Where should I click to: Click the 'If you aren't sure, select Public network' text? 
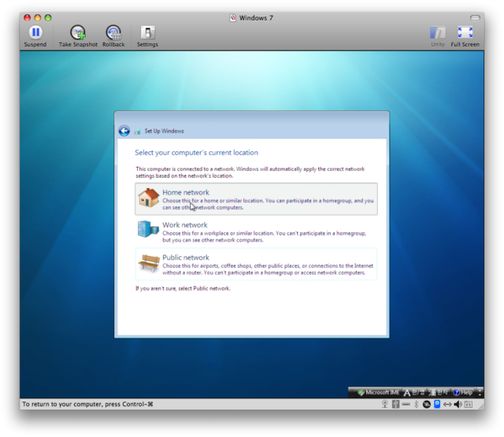coord(183,288)
